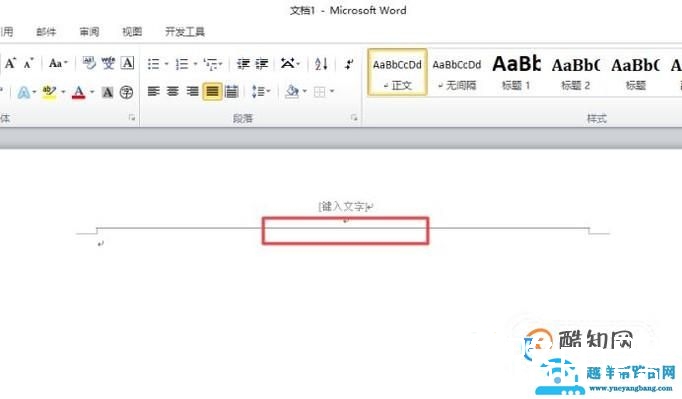Click the Asian Layout icon
The width and height of the screenshot is (682, 399).
pyautogui.click(x=287, y=64)
